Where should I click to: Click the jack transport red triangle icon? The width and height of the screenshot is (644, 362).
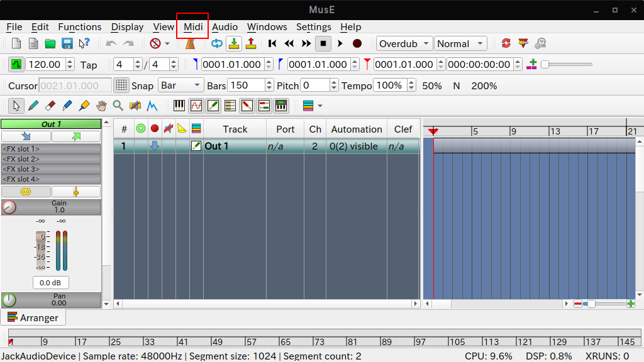coord(523,43)
